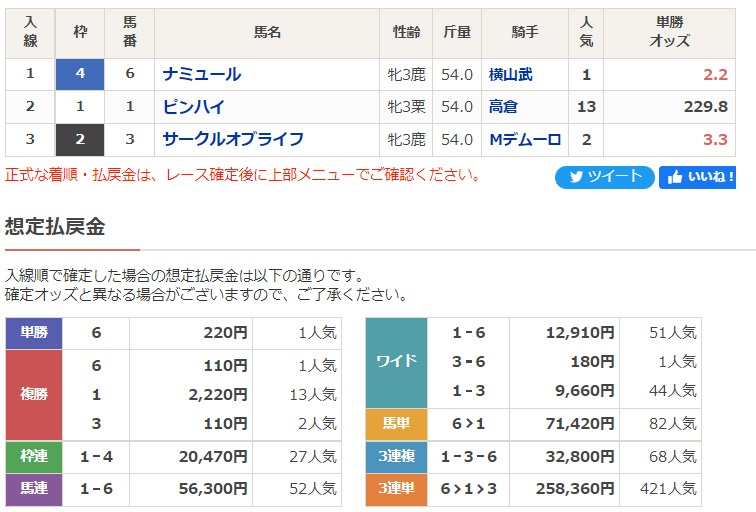This screenshot has width=756, height=512.
Task: Click the black frame number 2 cell
Action: click(x=80, y=139)
